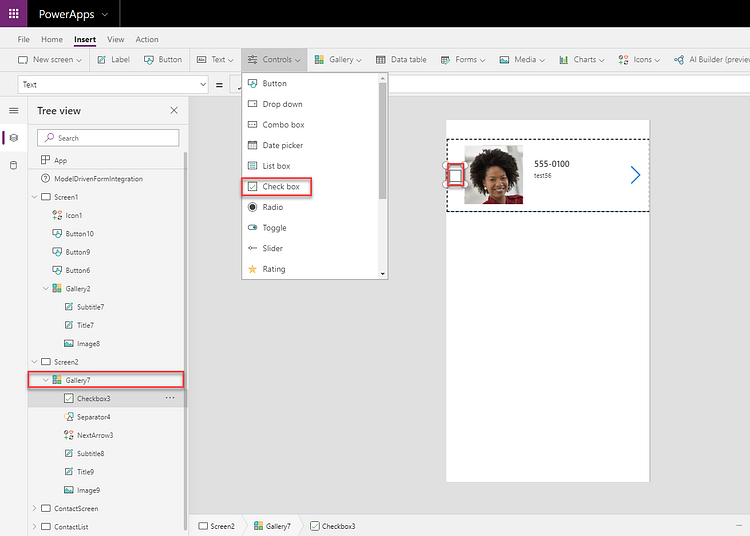This screenshot has height=536, width=750.
Task: Toggle the hamburger menu in left rail
Action: [x=13, y=110]
